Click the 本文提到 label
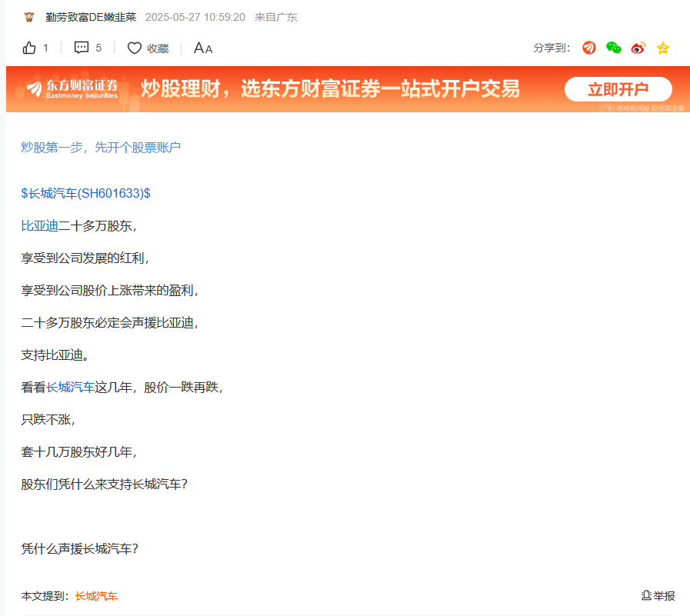The width and height of the screenshot is (690, 616). [x=45, y=596]
